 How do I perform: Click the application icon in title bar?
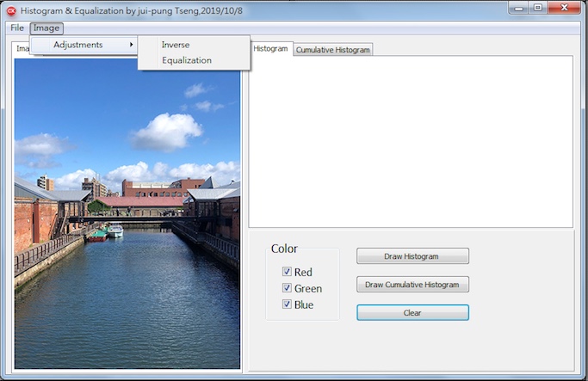click(12, 11)
